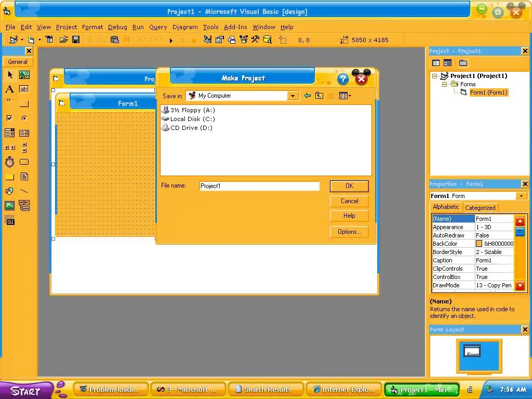The width and height of the screenshot is (532, 399).
Task: Collapse the Forms folder node
Action: coord(444,84)
